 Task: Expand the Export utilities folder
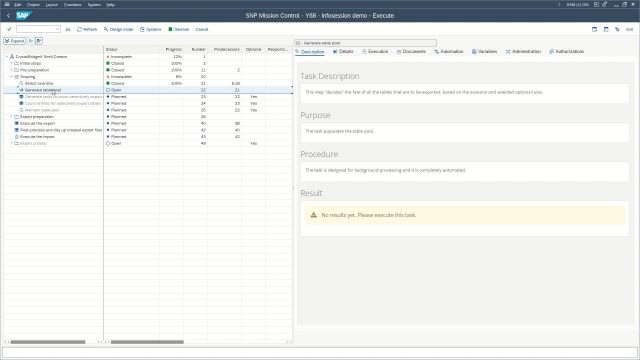click(11, 143)
